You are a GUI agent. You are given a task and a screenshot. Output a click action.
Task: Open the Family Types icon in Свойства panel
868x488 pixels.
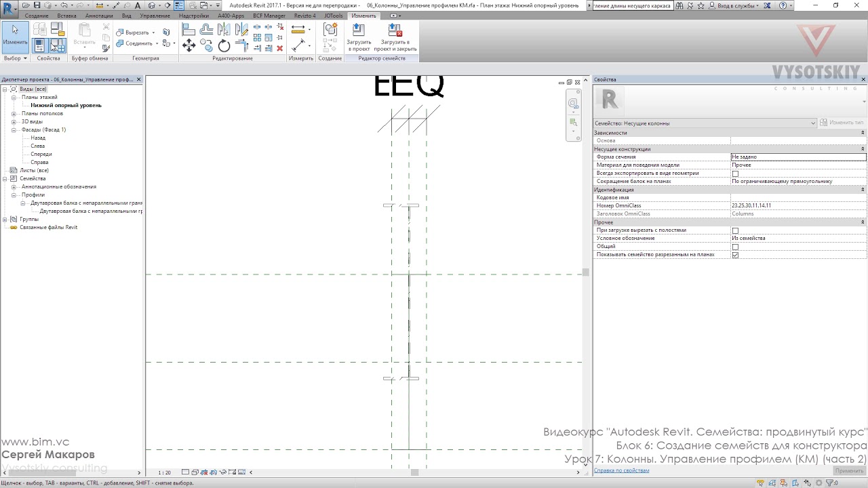click(x=58, y=45)
